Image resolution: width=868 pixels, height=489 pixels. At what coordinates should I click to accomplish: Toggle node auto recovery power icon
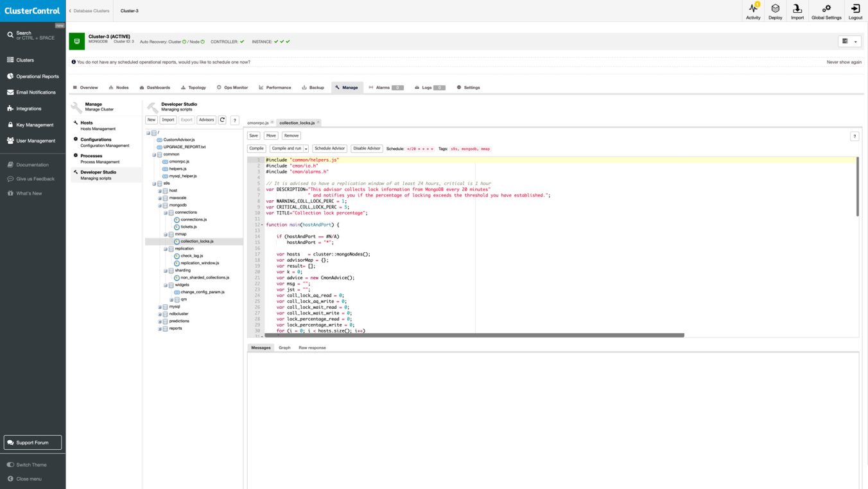pyautogui.click(x=202, y=42)
